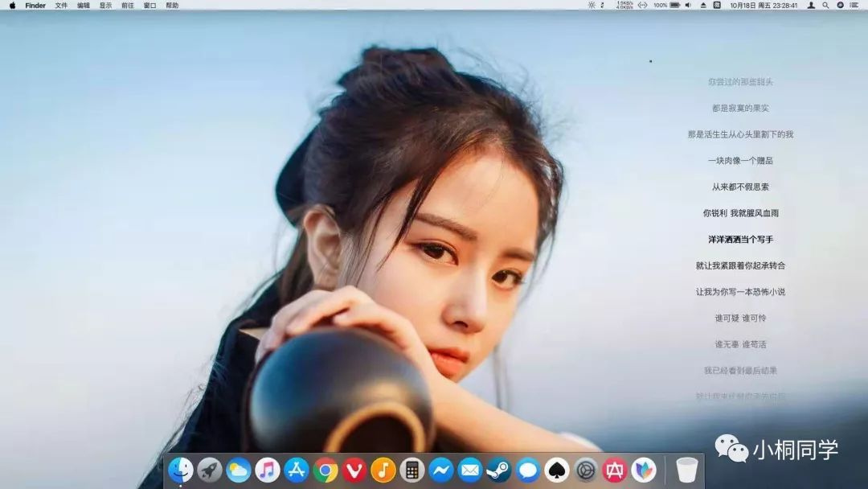Open Calculator from the dock
868x489 pixels.
pos(411,471)
